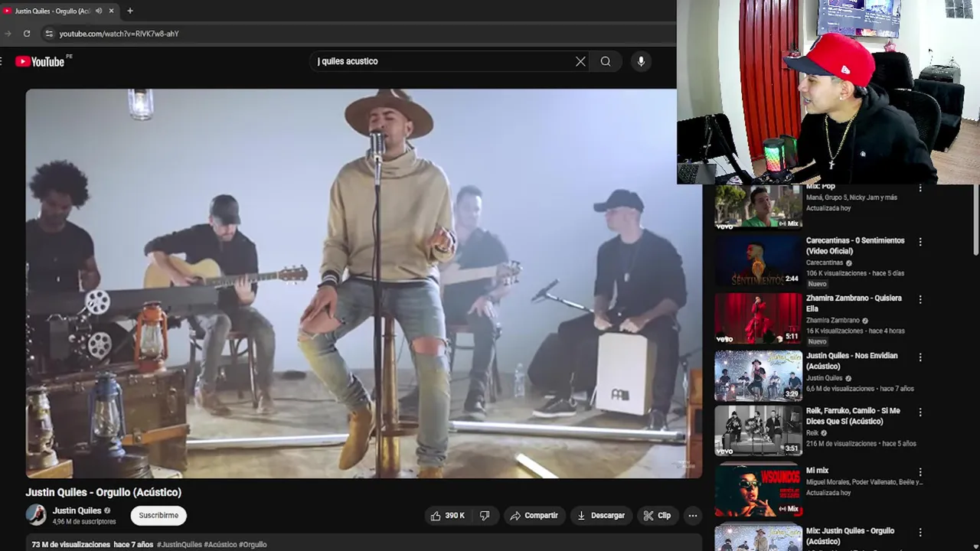Open the Justin Quiles channel avatar
980x551 pixels.
click(36, 515)
